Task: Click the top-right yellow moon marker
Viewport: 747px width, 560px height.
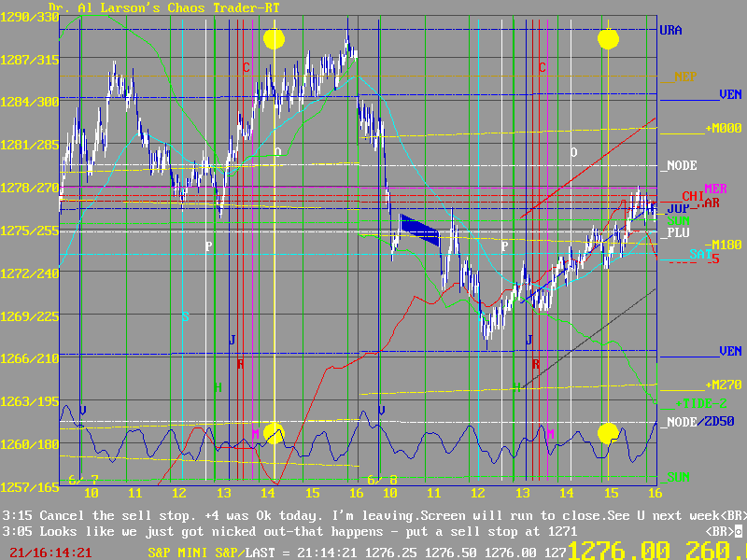Action: coord(608,38)
